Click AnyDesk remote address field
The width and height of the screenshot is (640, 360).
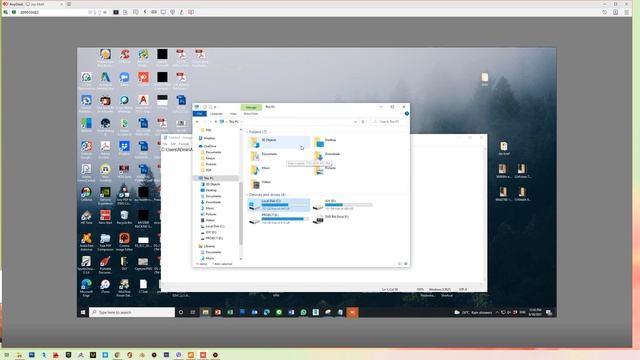pyautogui.click(x=53, y=12)
